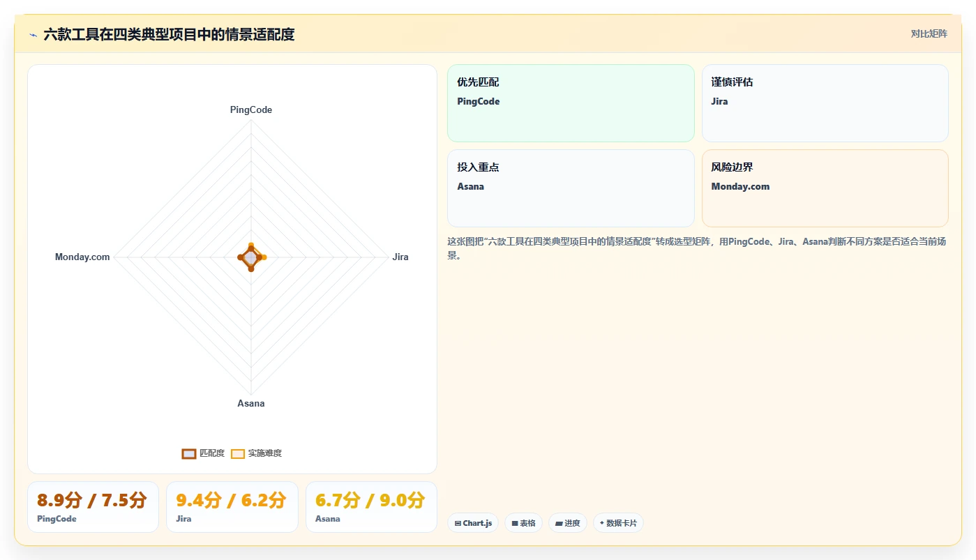Select the 进度 tag
The image size is (976, 560).
coord(568,523)
